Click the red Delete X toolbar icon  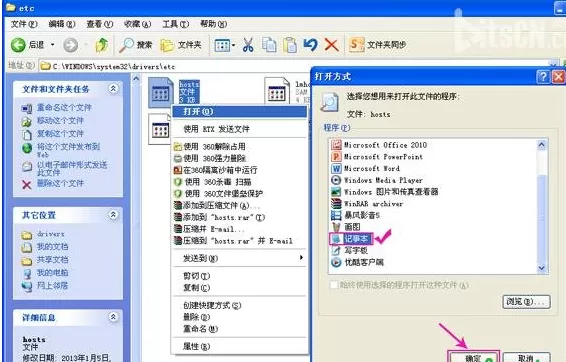pos(331,45)
